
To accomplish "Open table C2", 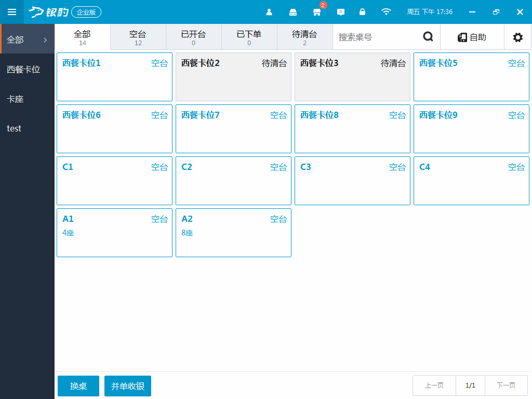I will [233, 180].
